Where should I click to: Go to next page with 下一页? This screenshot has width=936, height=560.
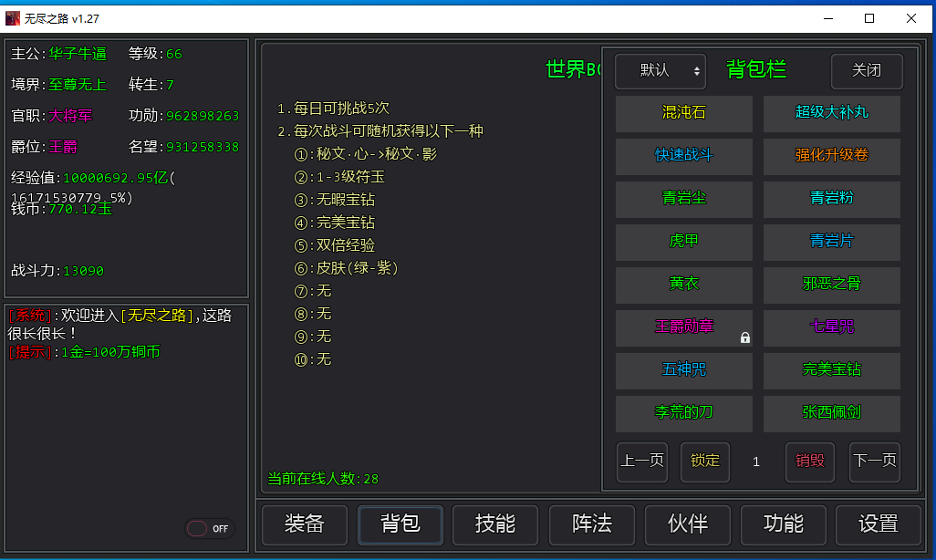(874, 461)
